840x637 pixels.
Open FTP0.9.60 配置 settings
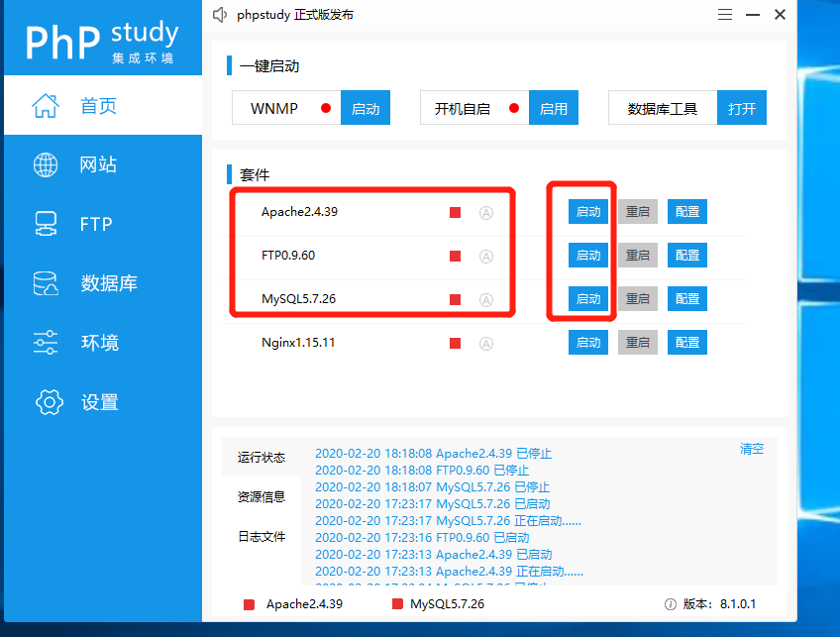pos(687,255)
